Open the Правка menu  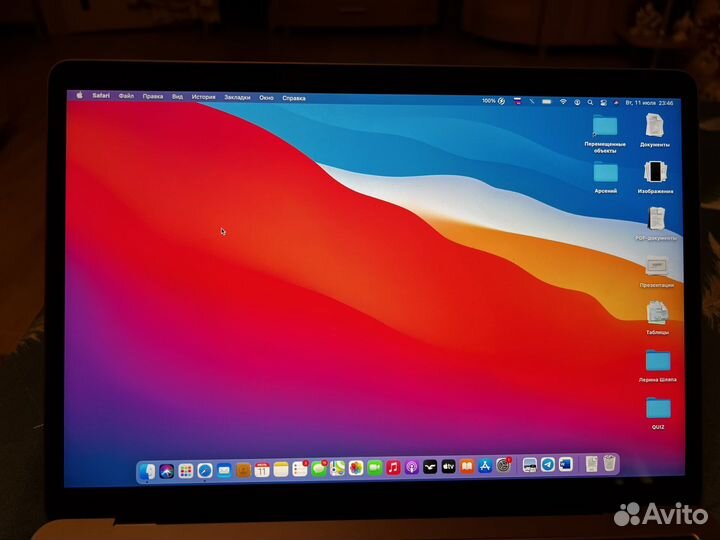pos(153,96)
